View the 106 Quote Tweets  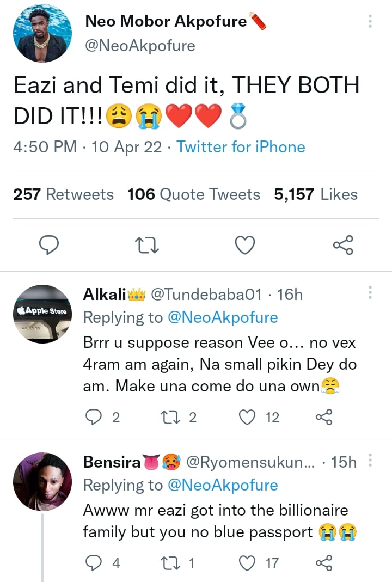[194, 194]
